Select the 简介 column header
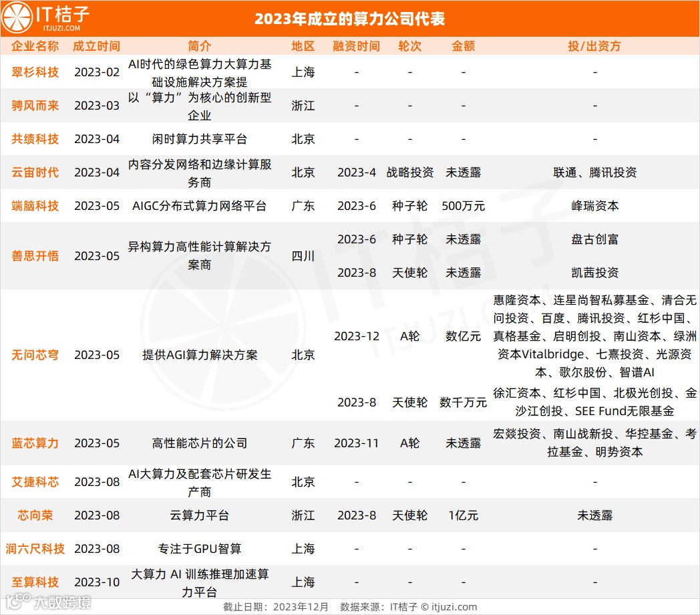700x615 pixels. click(199, 46)
